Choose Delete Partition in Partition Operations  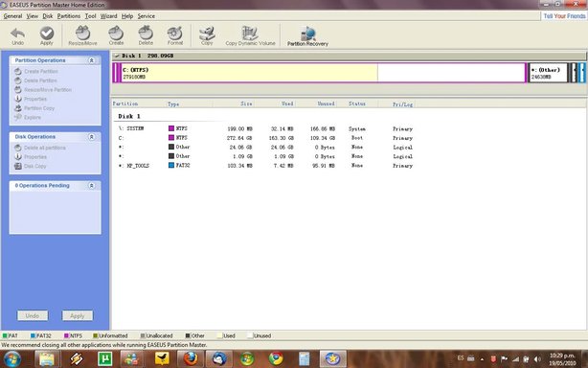point(35,80)
